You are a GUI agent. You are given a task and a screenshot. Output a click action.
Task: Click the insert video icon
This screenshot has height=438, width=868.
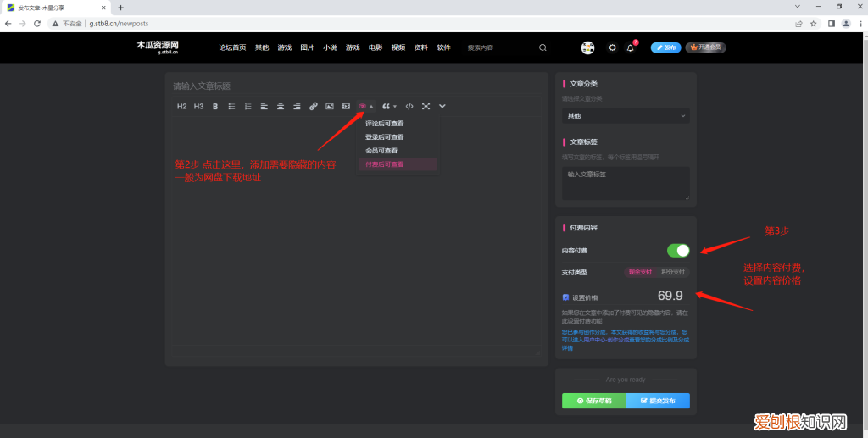(346, 107)
